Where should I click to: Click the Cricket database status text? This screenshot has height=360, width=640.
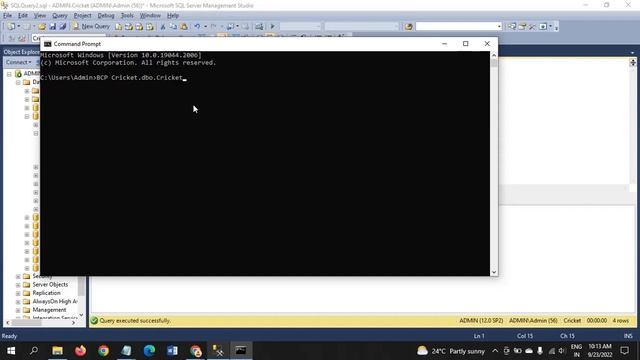click(x=572, y=321)
